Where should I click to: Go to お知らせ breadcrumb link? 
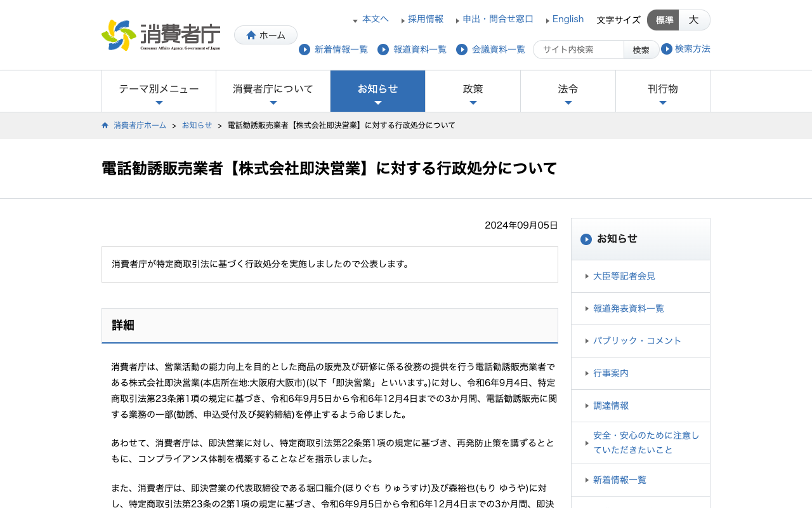197,125
